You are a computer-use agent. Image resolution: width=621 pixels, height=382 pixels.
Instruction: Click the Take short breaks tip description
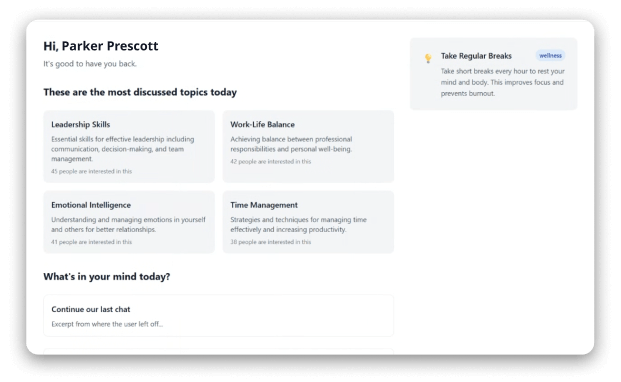point(503,82)
